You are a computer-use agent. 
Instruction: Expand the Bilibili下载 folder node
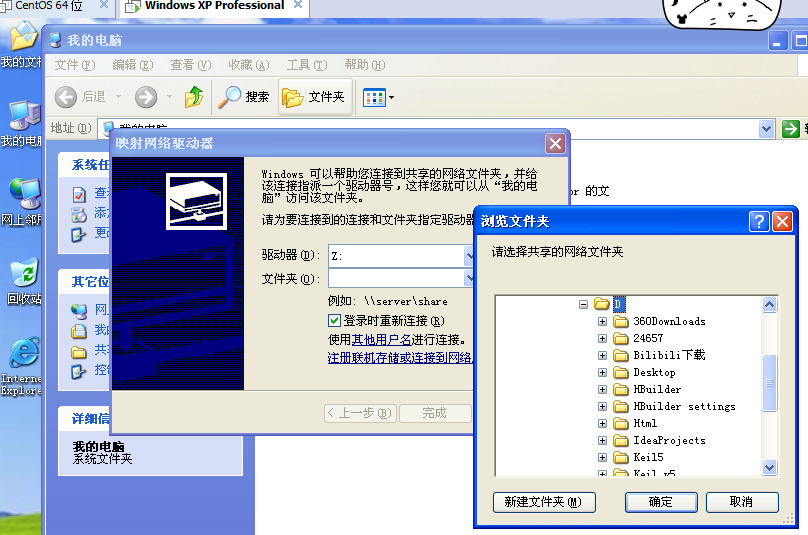[x=602, y=356]
